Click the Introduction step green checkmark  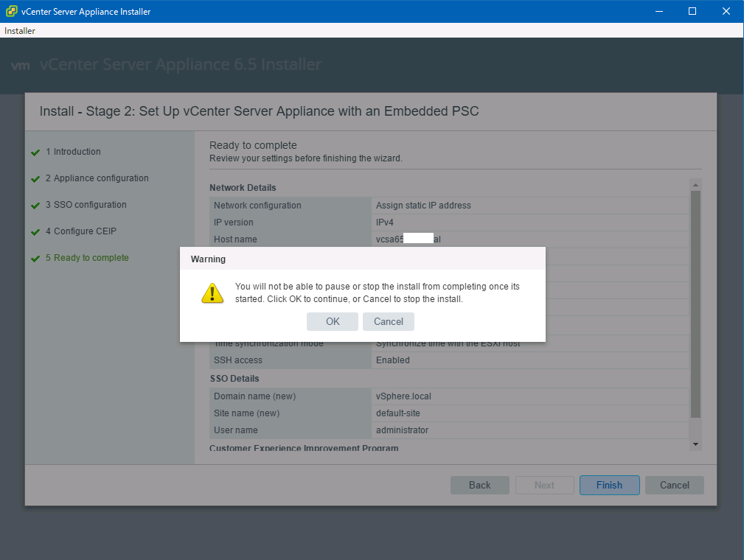coord(35,153)
